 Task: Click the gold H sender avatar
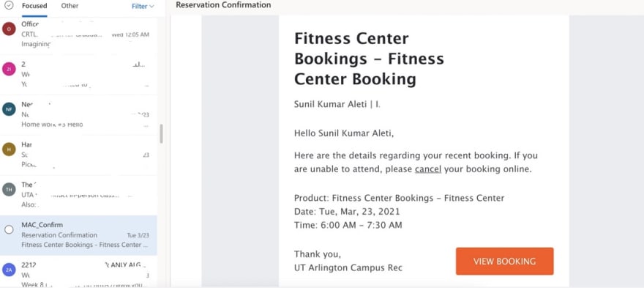[x=9, y=149]
